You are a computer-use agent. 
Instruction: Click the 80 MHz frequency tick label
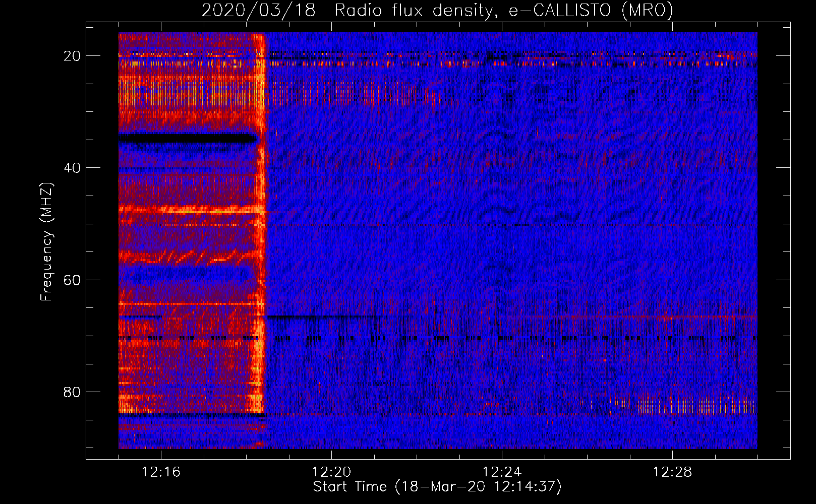coord(72,392)
